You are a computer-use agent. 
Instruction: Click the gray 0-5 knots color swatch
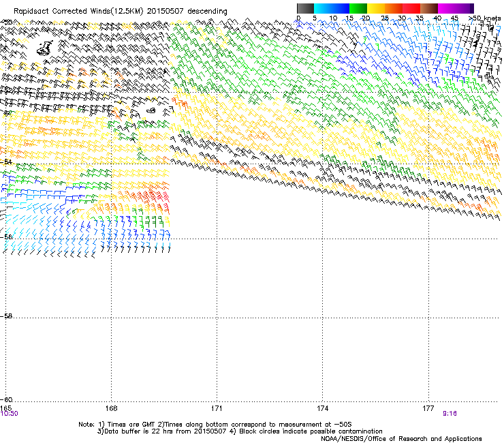pyautogui.click(x=305, y=8)
